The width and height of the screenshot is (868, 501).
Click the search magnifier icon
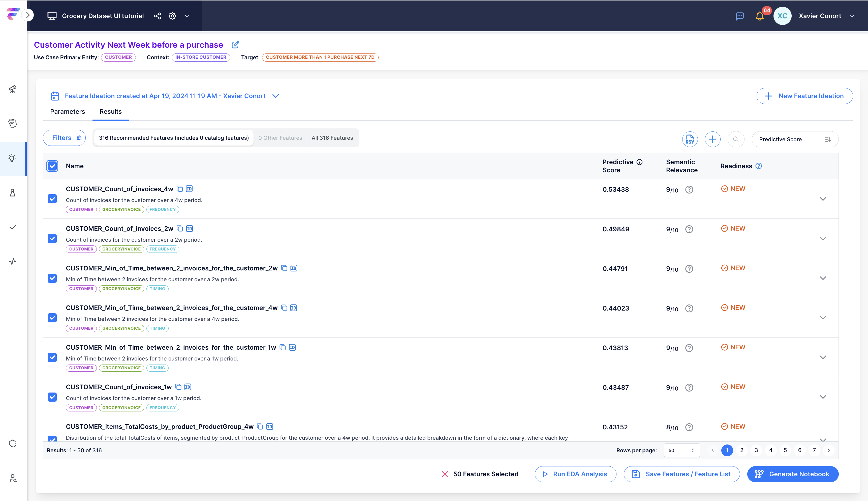[x=736, y=139]
